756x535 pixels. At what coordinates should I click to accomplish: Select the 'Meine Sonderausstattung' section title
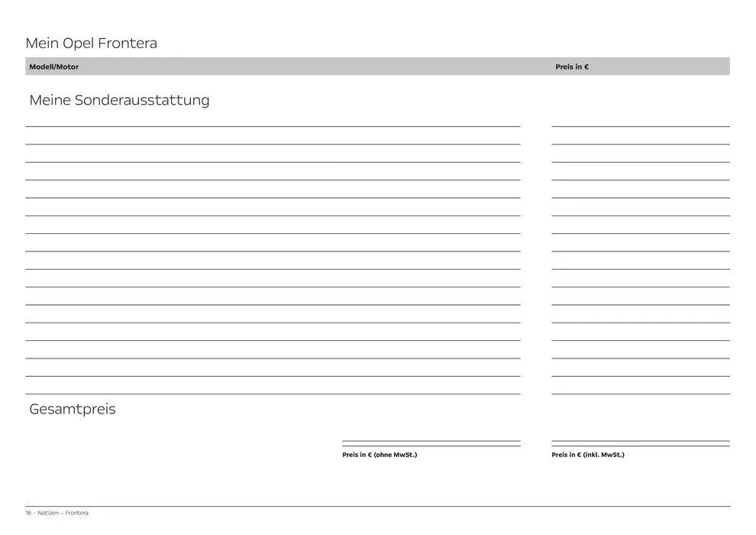(x=119, y=100)
